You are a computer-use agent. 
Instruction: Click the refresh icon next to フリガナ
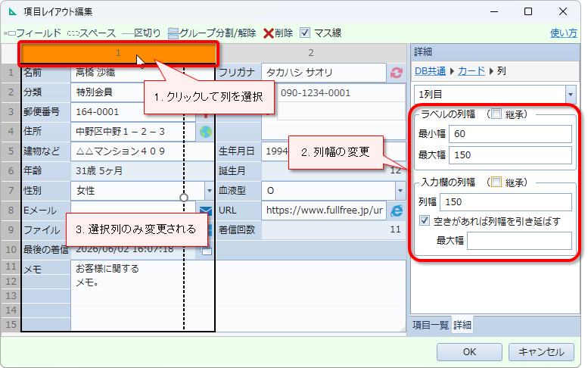click(397, 73)
